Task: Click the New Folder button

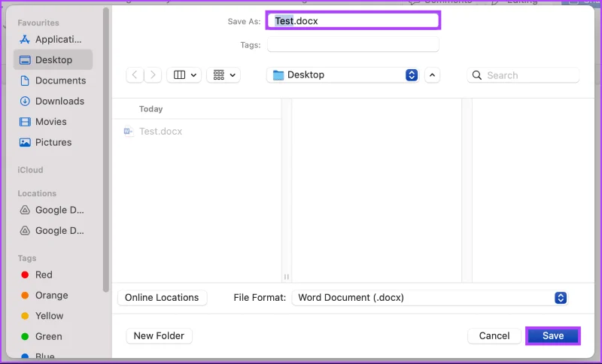Action: coord(159,336)
